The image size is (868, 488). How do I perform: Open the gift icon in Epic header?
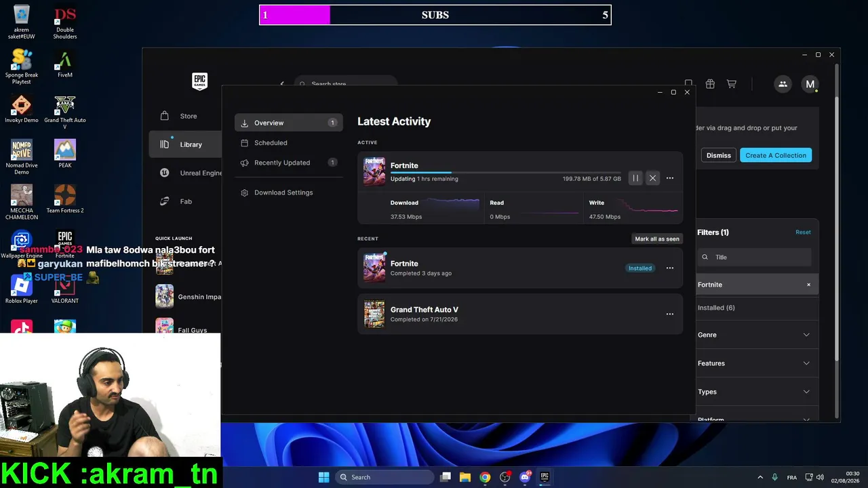point(710,84)
